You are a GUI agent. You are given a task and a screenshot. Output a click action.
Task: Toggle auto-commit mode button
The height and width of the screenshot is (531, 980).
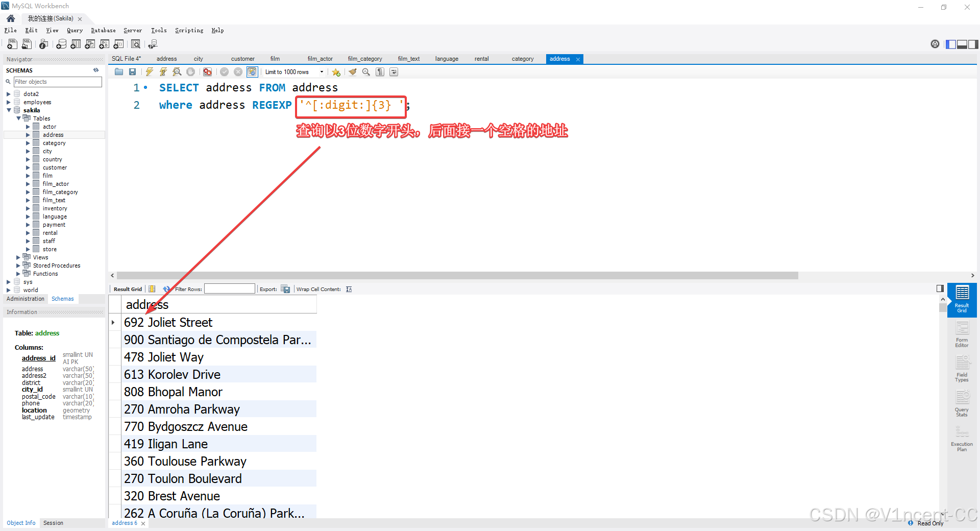tap(252, 72)
